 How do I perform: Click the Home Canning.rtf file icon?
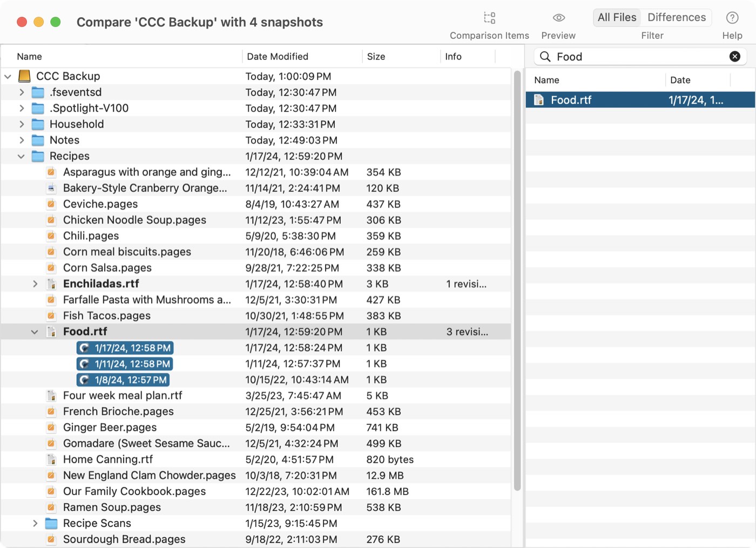point(51,459)
